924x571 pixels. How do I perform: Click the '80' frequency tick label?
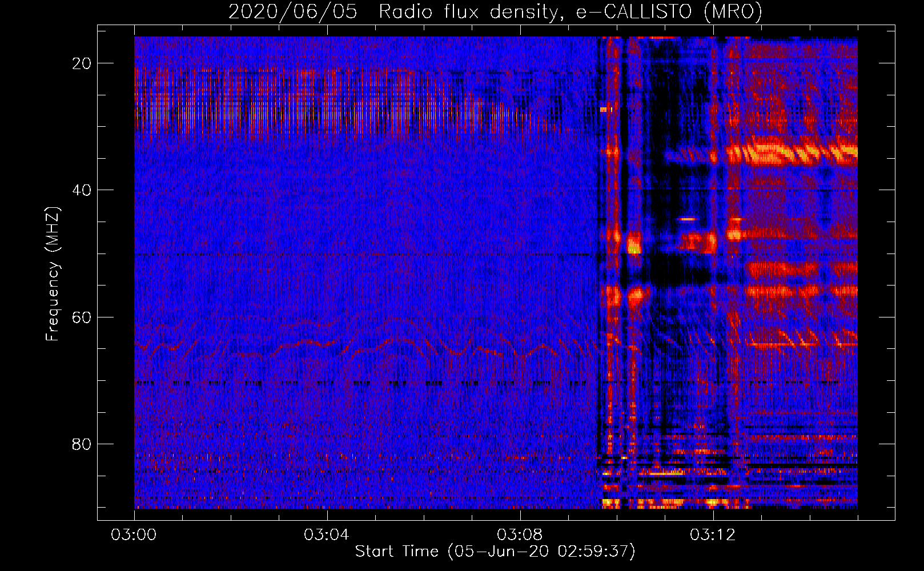pyautogui.click(x=83, y=444)
